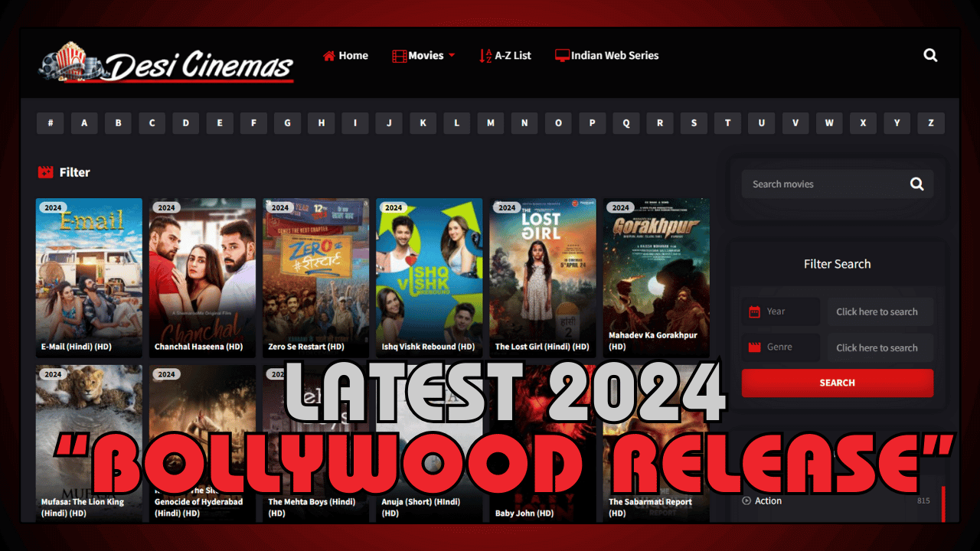This screenshot has width=980, height=551.
Task: Filter movies by letter Q
Action: point(626,123)
